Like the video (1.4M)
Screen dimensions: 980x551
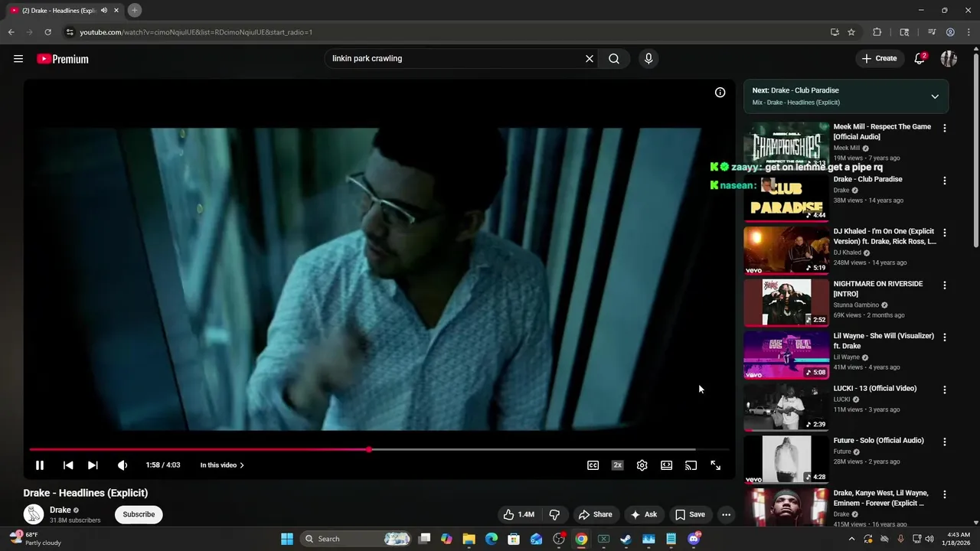tap(518, 514)
